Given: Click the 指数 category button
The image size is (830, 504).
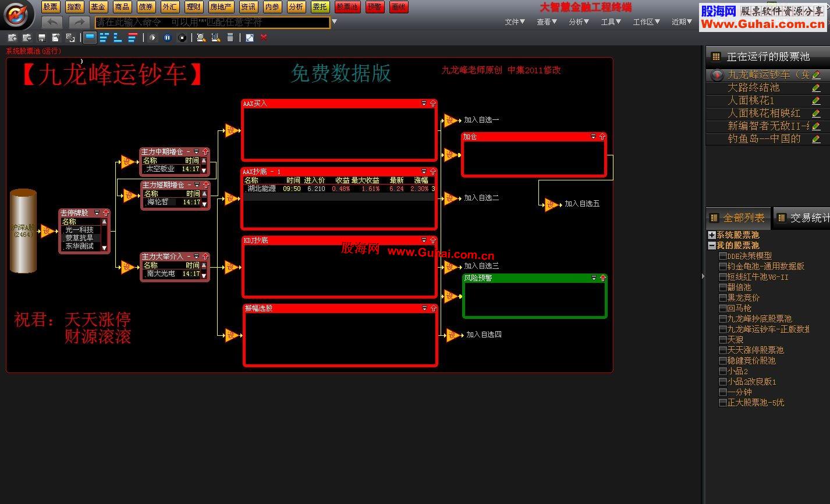Looking at the screenshot, I should point(74,7).
